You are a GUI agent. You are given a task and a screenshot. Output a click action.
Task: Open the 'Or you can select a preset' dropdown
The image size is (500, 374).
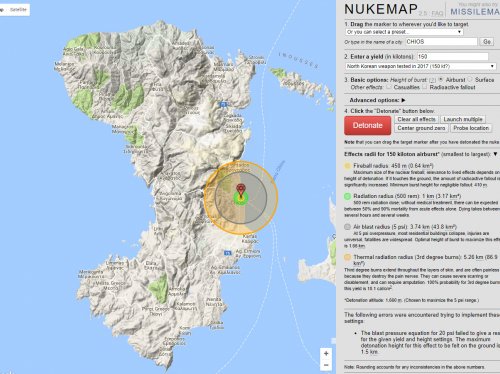point(404,32)
